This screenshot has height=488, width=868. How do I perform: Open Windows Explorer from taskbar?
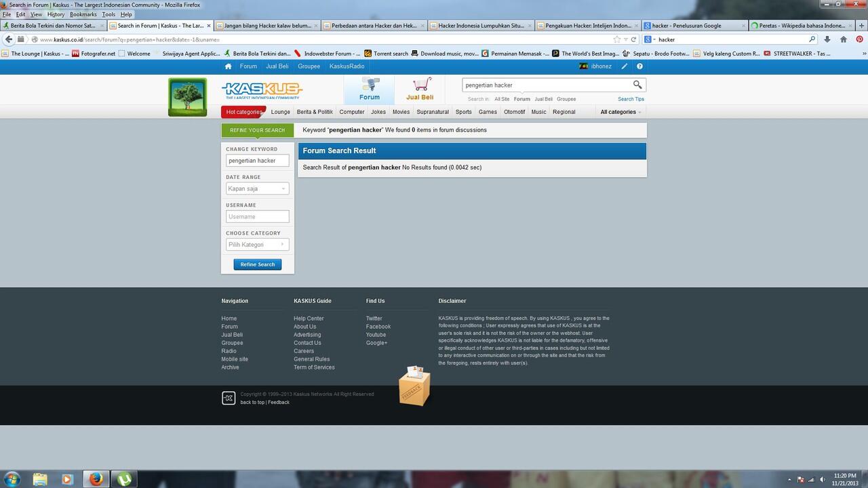[x=40, y=479]
